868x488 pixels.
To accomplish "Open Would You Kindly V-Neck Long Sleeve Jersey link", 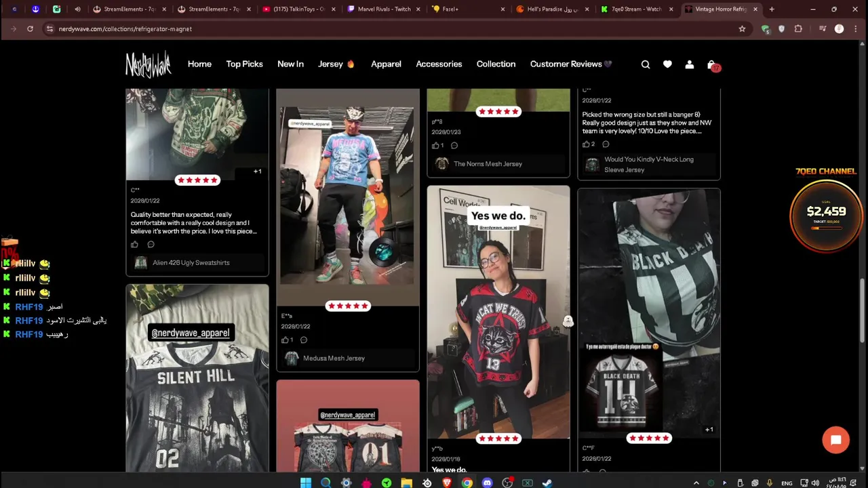I will [x=649, y=164].
